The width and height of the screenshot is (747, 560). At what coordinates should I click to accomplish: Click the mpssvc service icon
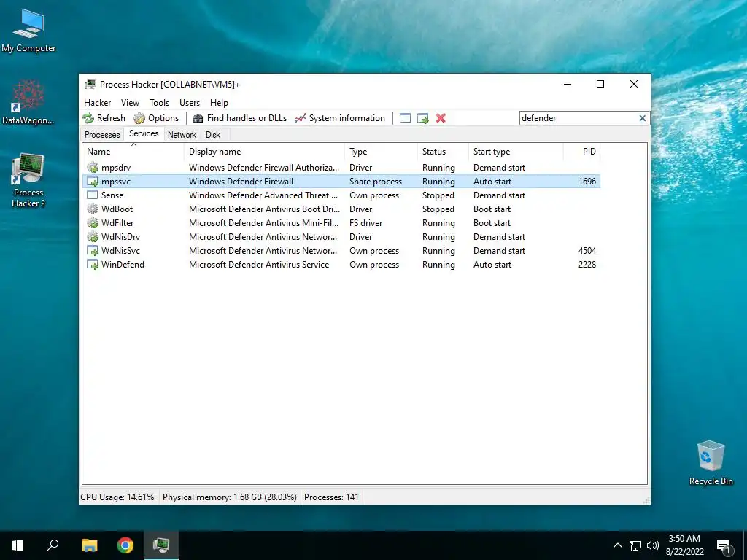click(x=93, y=182)
